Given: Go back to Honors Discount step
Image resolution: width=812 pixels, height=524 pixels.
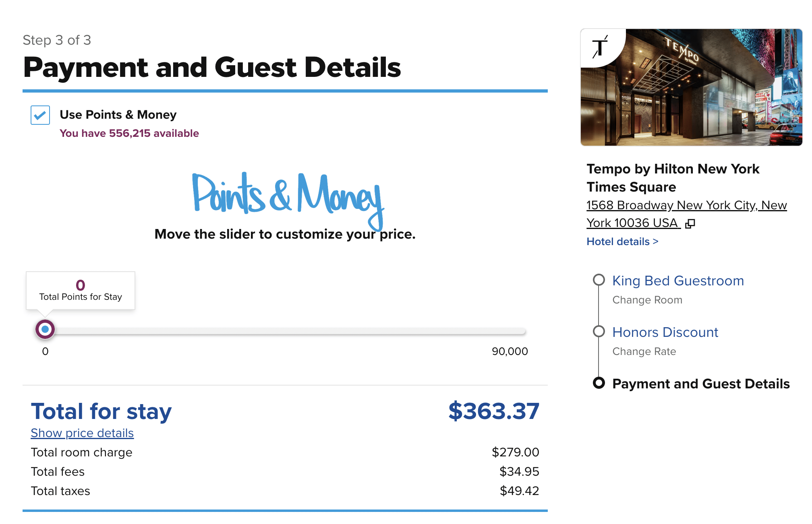Looking at the screenshot, I should tap(665, 332).
